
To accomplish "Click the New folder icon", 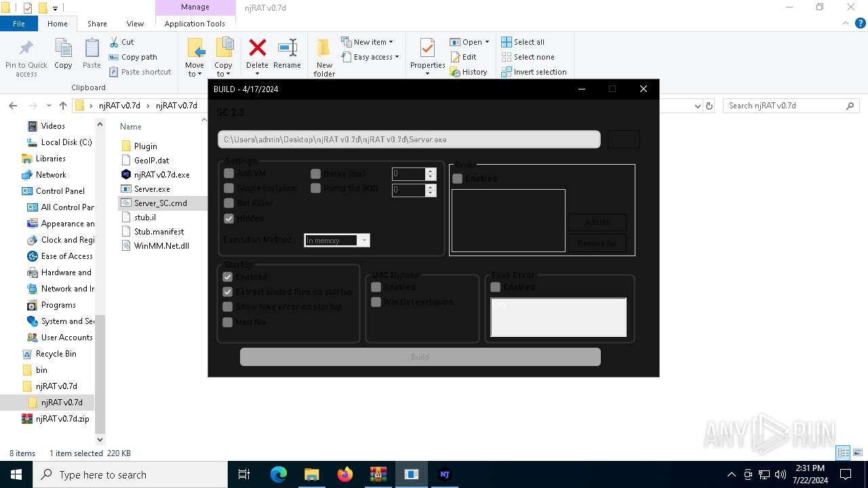I will tap(324, 48).
